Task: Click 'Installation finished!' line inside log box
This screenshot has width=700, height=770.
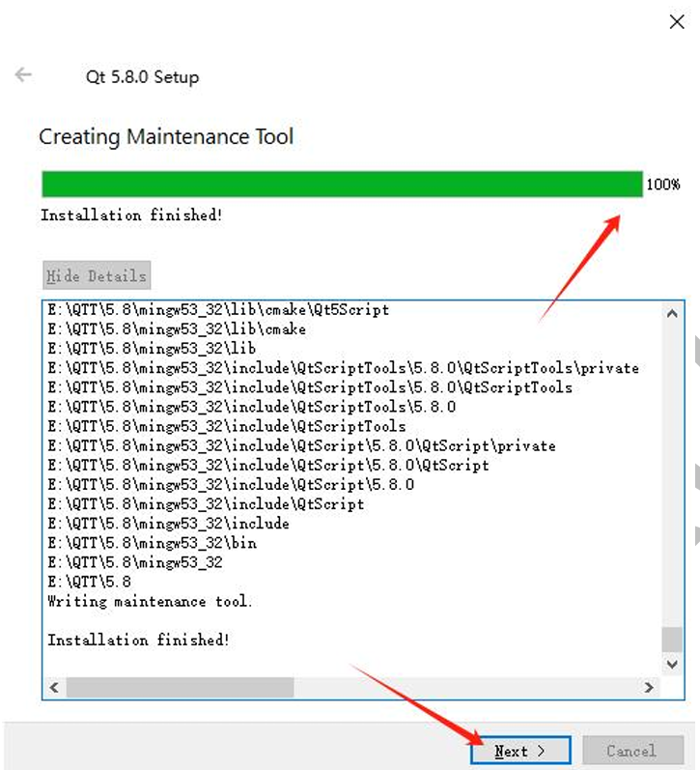Action: click(138, 640)
